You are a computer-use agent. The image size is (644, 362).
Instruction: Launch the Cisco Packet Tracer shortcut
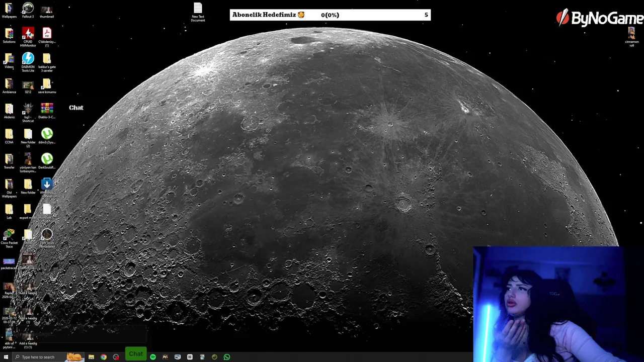click(x=9, y=238)
